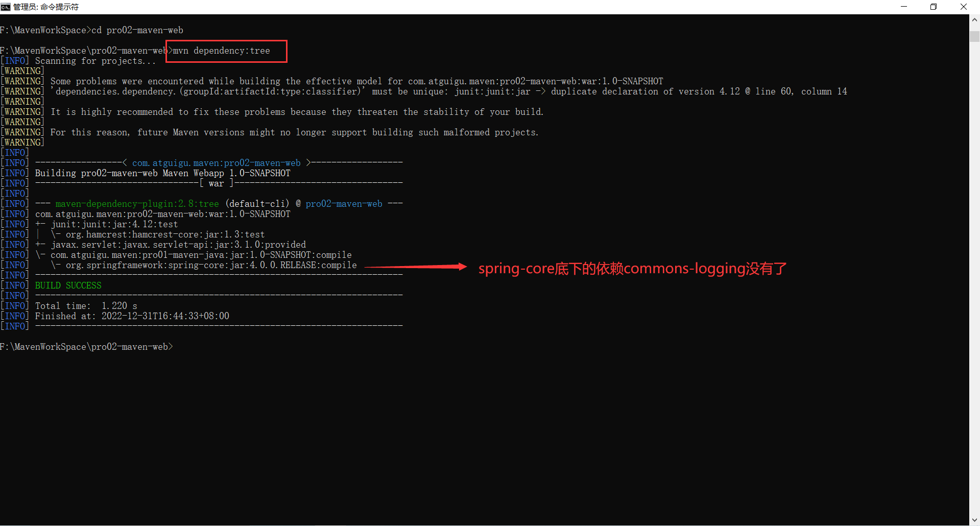Click the 'mvn dependency:tree' command text
The width and height of the screenshot is (980, 526).
[x=222, y=51]
